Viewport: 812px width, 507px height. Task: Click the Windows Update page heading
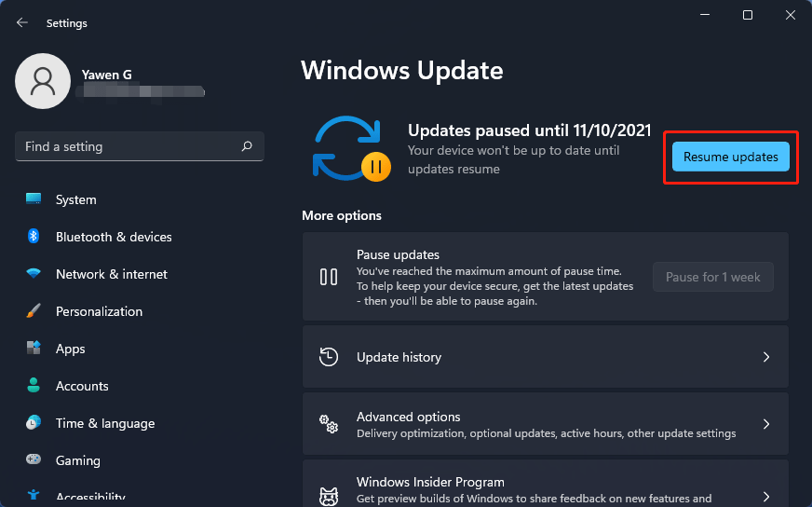[402, 71]
